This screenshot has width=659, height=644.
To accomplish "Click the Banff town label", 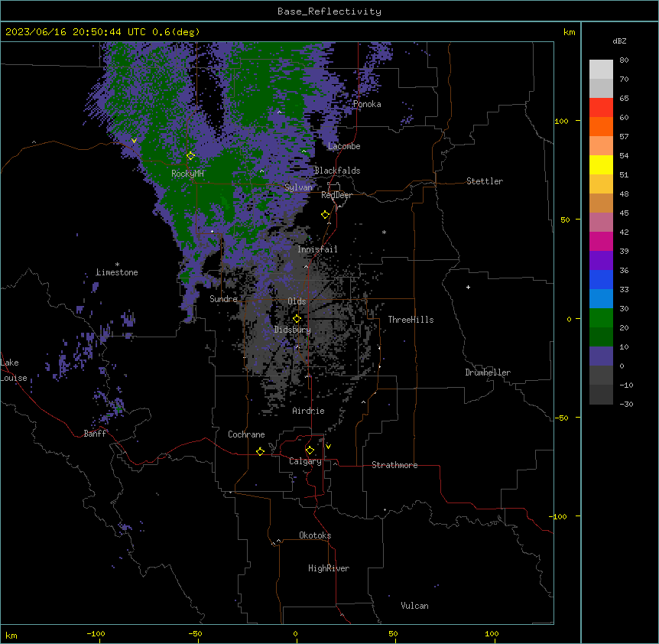I will point(95,434).
